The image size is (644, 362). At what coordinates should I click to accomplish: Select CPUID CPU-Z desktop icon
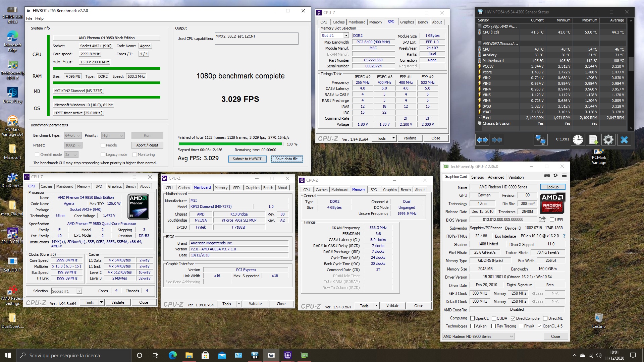point(12,236)
